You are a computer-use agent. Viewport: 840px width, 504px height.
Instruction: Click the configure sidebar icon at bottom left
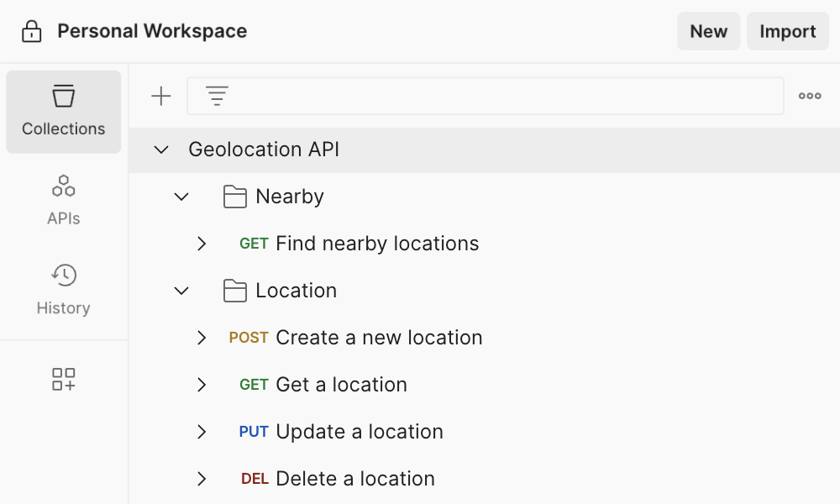pos(63,379)
